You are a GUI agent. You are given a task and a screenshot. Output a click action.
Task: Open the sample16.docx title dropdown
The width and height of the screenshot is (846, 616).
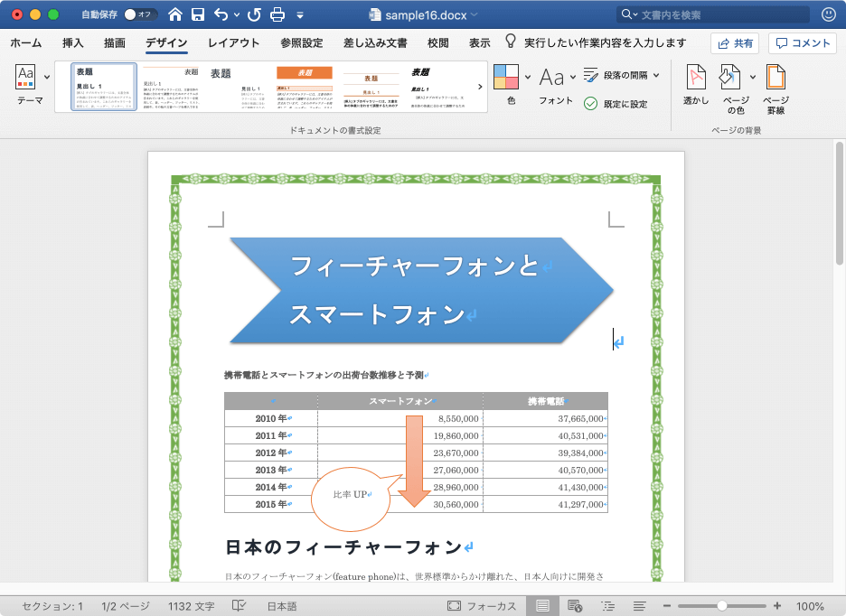click(475, 14)
